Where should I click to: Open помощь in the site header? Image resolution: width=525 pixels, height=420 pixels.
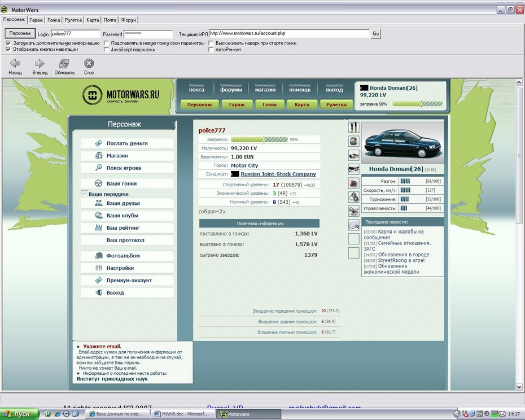[300, 90]
